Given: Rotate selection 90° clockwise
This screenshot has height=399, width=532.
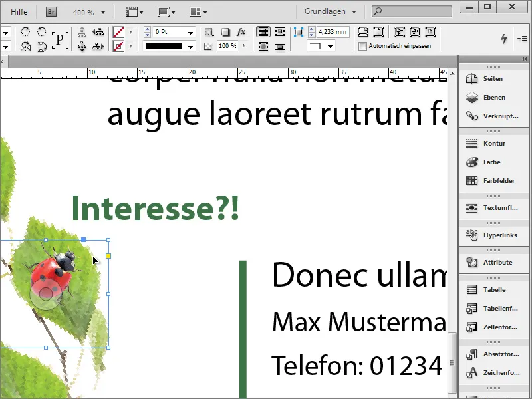Looking at the screenshot, I should [x=25, y=32].
